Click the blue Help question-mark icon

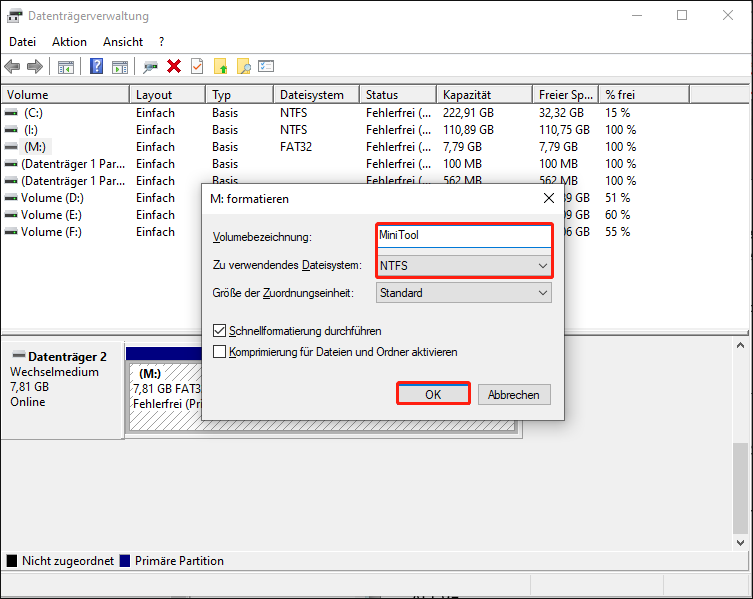click(97, 66)
